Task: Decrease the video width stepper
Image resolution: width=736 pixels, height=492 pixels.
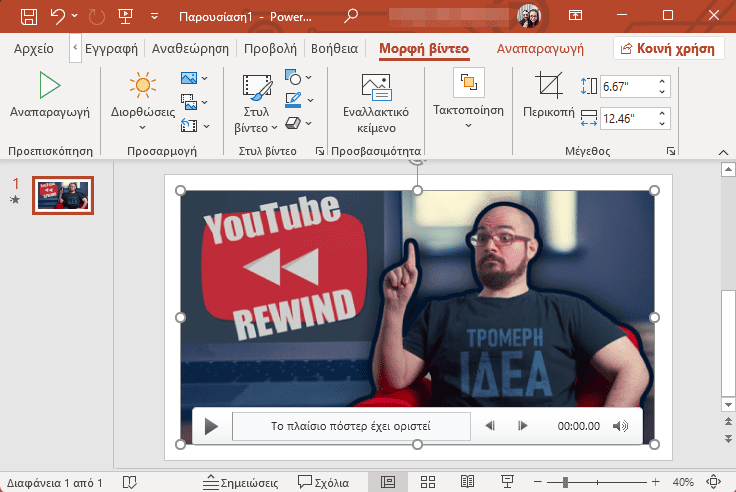Action: (x=662, y=123)
